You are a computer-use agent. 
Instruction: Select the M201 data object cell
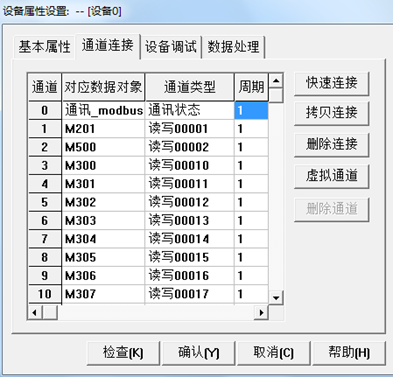click(x=103, y=129)
